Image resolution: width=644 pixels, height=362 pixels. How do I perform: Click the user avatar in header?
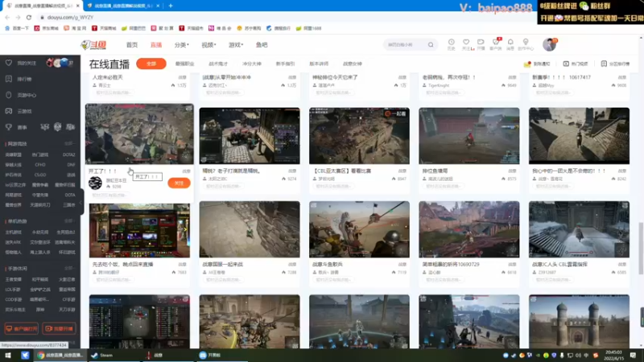coord(549,44)
